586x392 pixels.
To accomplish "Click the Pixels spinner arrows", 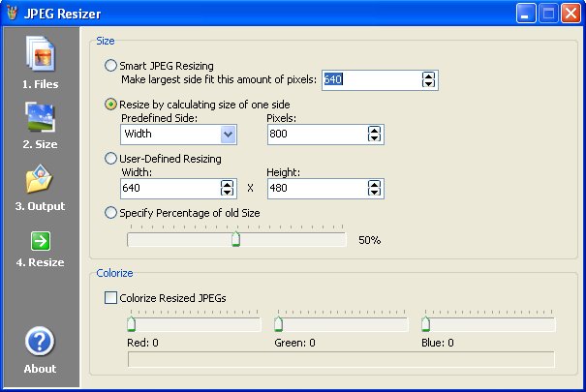I will 375,134.
